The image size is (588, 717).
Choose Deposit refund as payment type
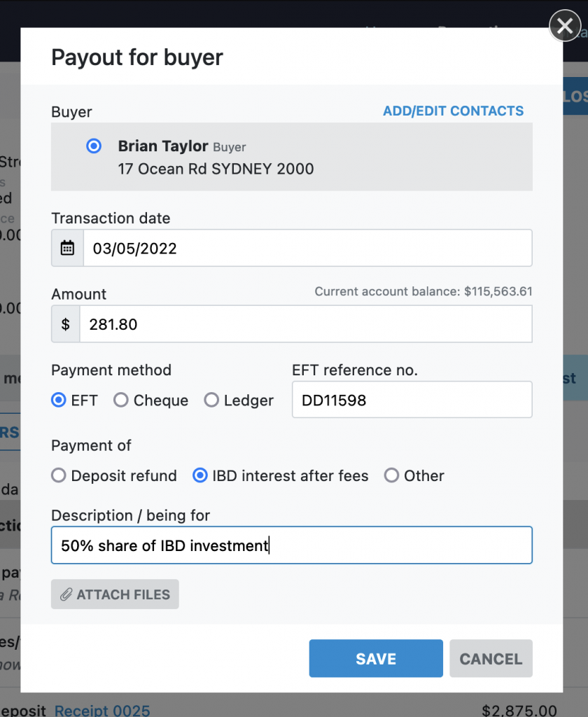point(59,476)
